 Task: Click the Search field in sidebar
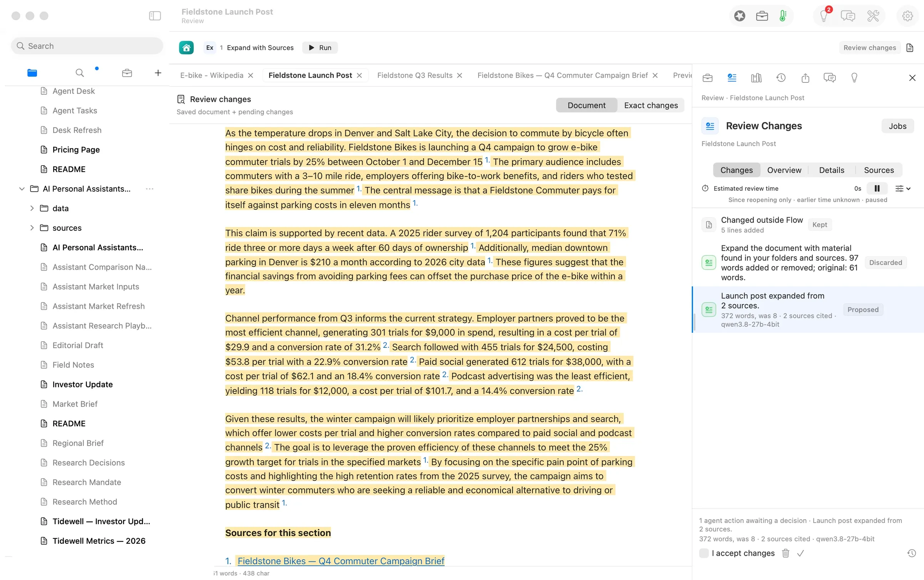click(87, 46)
